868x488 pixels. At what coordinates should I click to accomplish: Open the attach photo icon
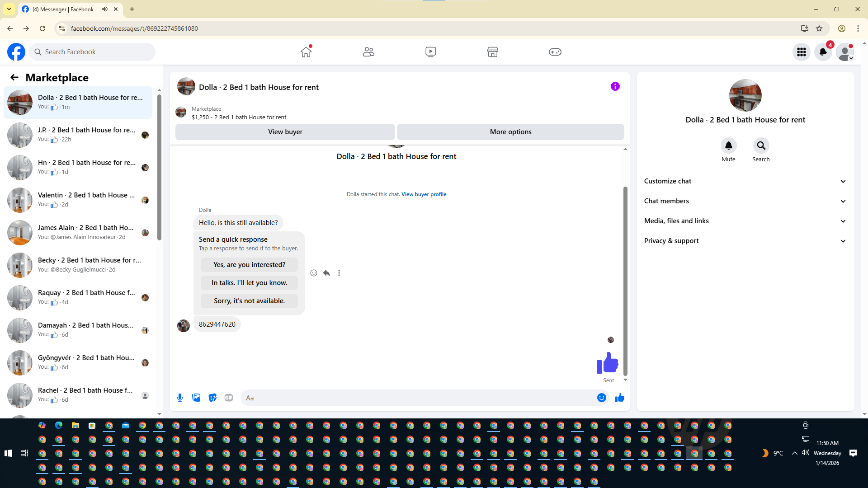point(196,398)
